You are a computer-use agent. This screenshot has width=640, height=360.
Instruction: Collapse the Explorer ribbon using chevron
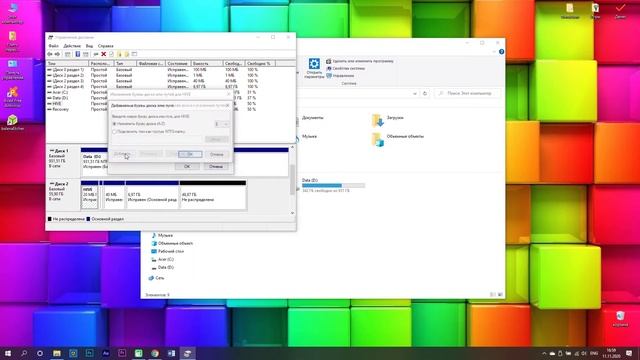coord(494,52)
